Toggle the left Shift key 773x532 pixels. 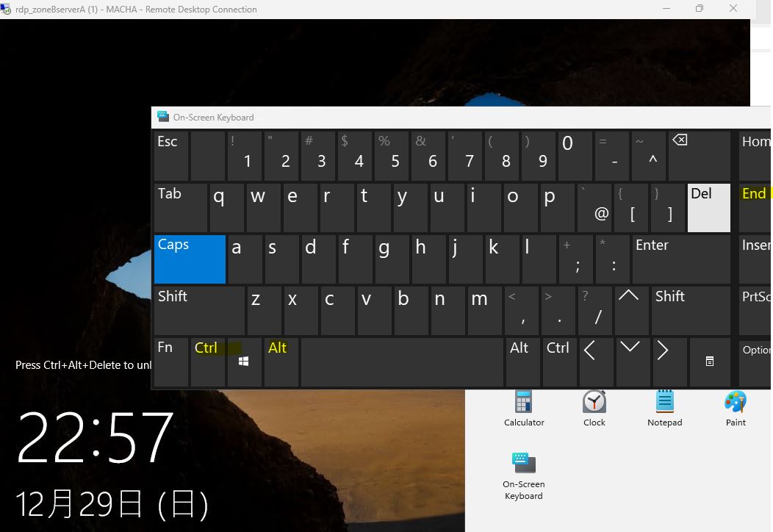[x=199, y=311]
